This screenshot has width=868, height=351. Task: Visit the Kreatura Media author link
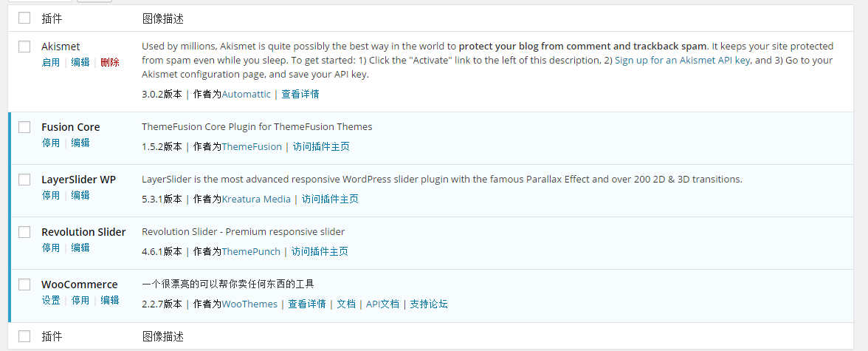coord(256,200)
